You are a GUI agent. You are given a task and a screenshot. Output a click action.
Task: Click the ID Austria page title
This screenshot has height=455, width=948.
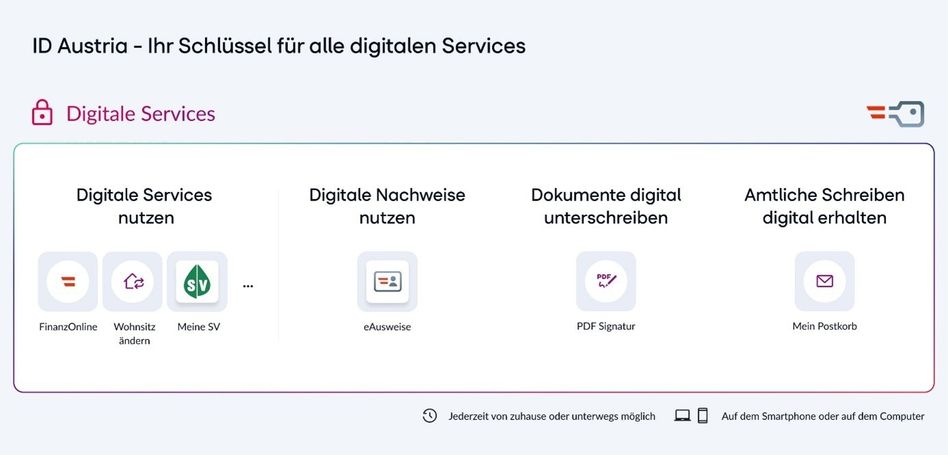278,46
